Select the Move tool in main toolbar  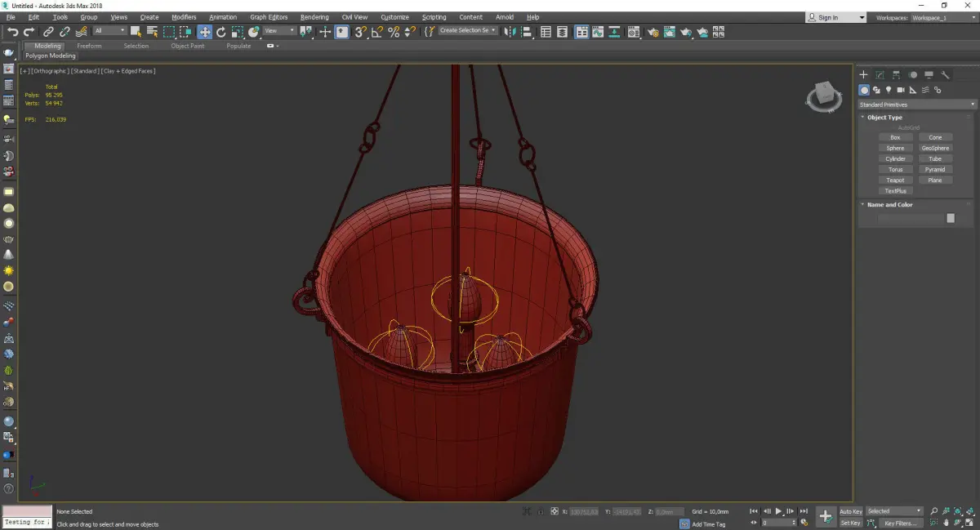pos(204,32)
